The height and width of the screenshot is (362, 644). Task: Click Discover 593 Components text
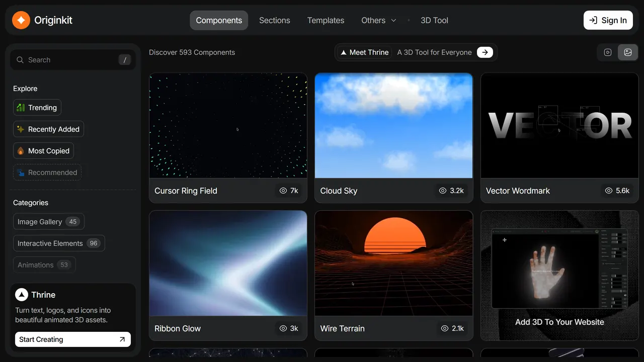tap(192, 52)
